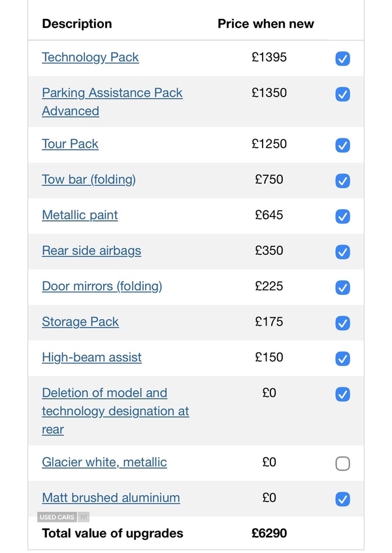Image resolution: width=392 pixels, height=553 pixels.
Task: Uncheck Parking Assistance Pack Advanced checkbox
Action: point(342,94)
